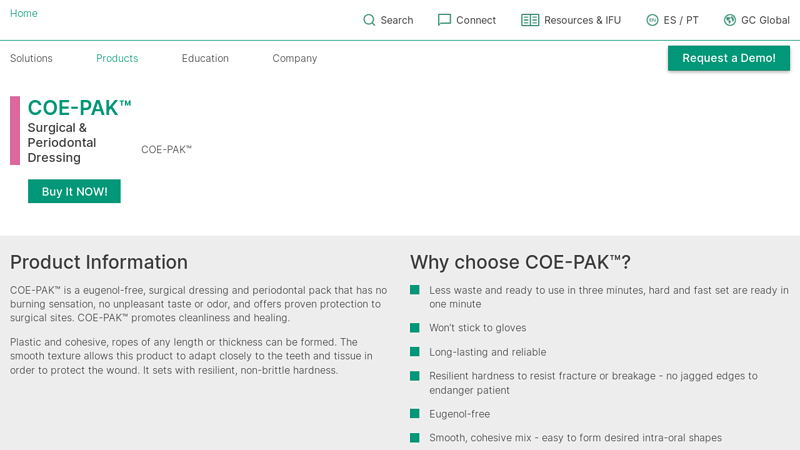Click the paragraph starting "Plastic and cohesive"
Screen dimensions: 800x450
pos(191,356)
